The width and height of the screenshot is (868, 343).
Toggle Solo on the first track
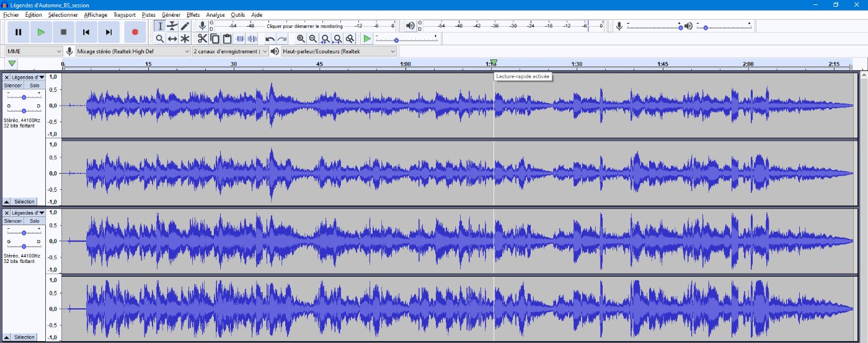[34, 86]
